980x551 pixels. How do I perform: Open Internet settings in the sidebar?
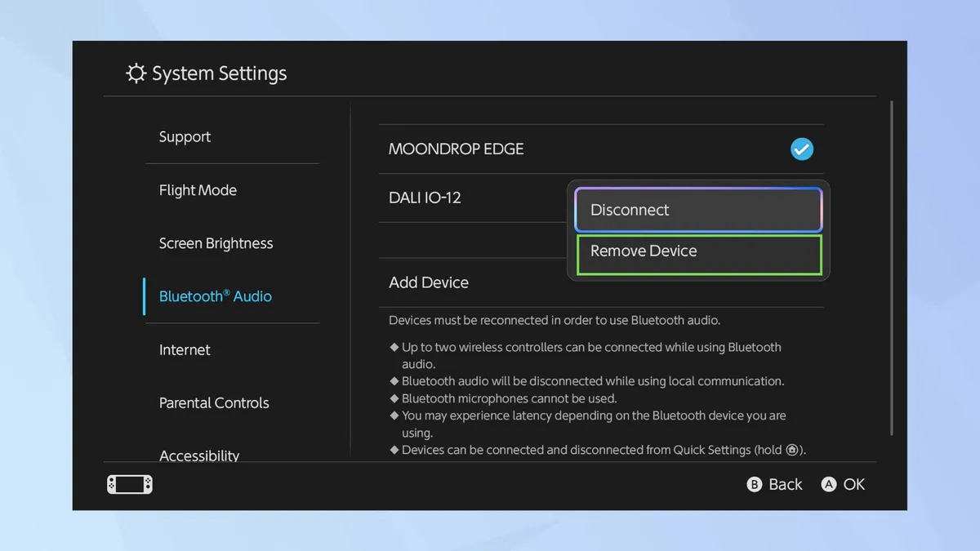tap(185, 349)
